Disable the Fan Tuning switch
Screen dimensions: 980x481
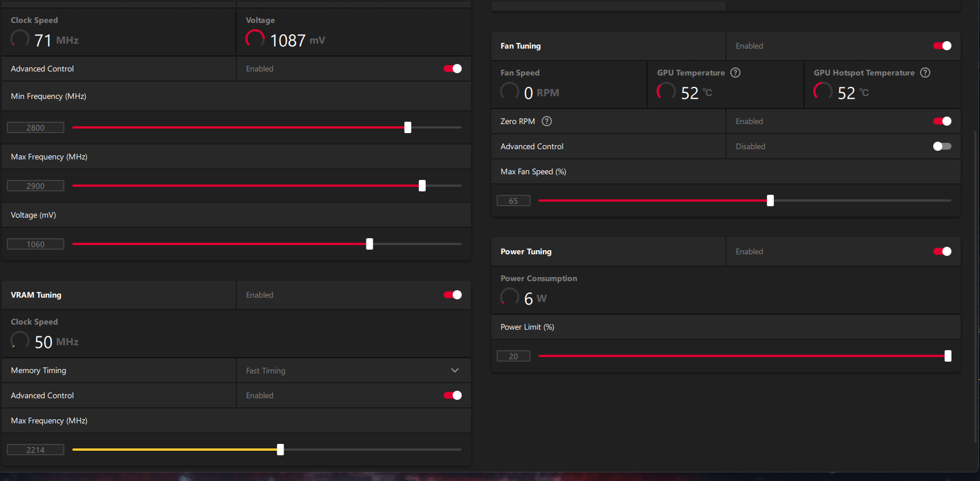[x=942, y=46]
